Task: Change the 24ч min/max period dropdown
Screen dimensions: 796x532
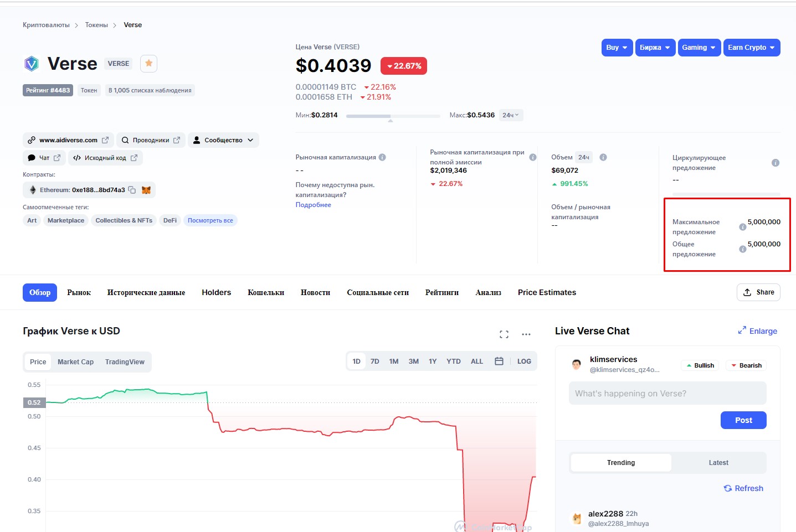Action: [x=511, y=115]
